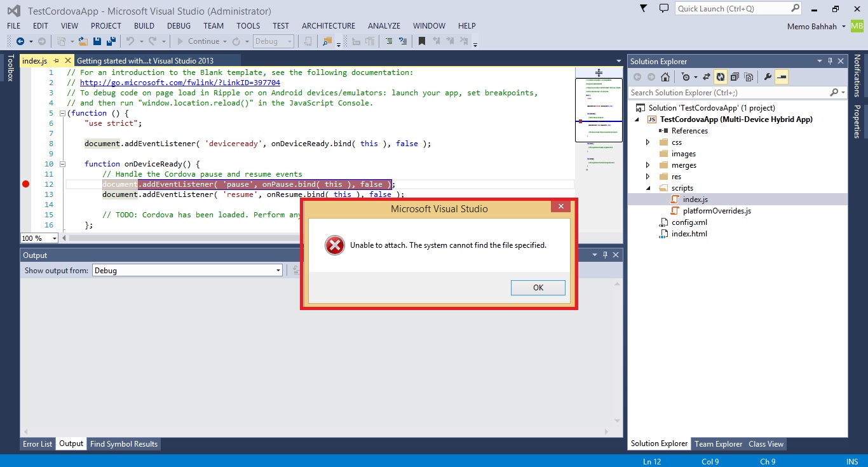
Task: Collapse the code block starting at line 5
Action: 62,113
